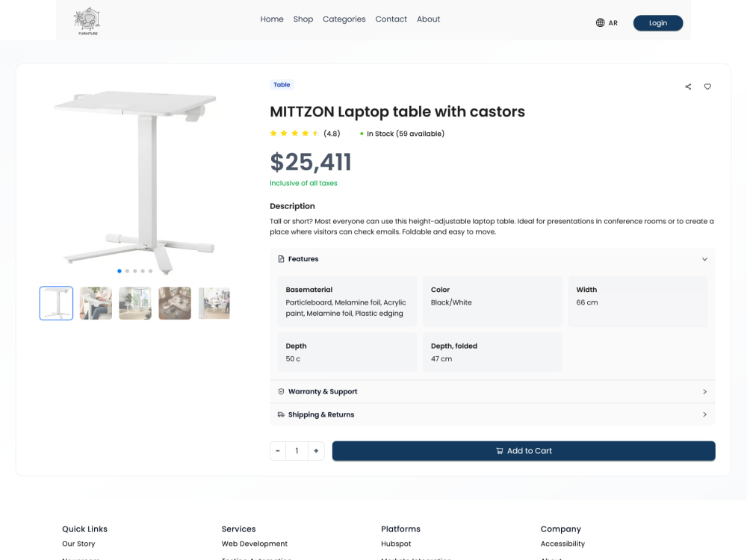
Task: Click the globe language icon
Action: pos(600,23)
